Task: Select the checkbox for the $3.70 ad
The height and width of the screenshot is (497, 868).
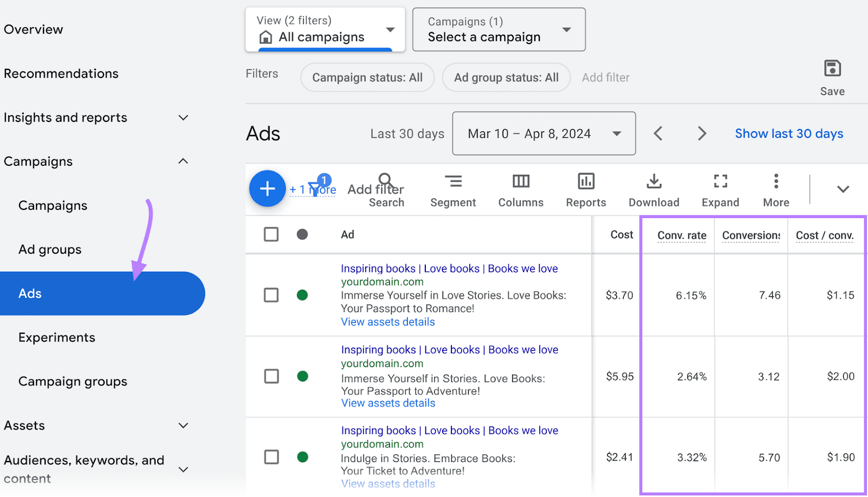Action: coord(271,295)
